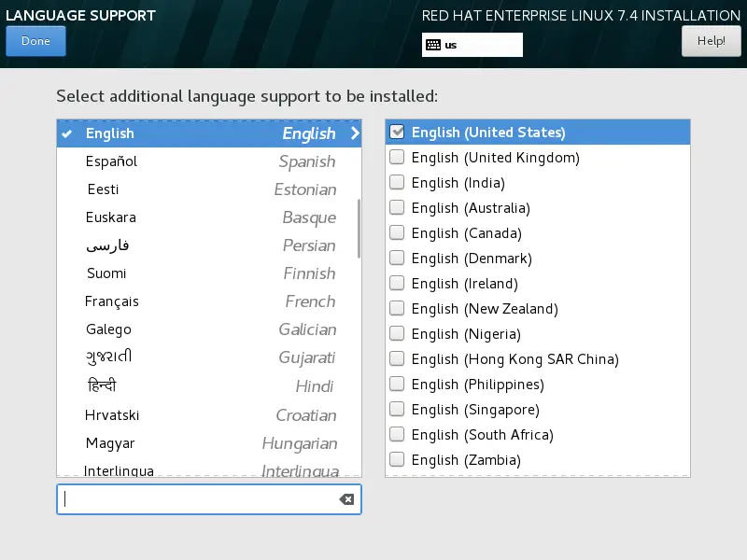Uncheck English (United States) checkbox
Viewport: 747px width, 560px height.
point(397,132)
